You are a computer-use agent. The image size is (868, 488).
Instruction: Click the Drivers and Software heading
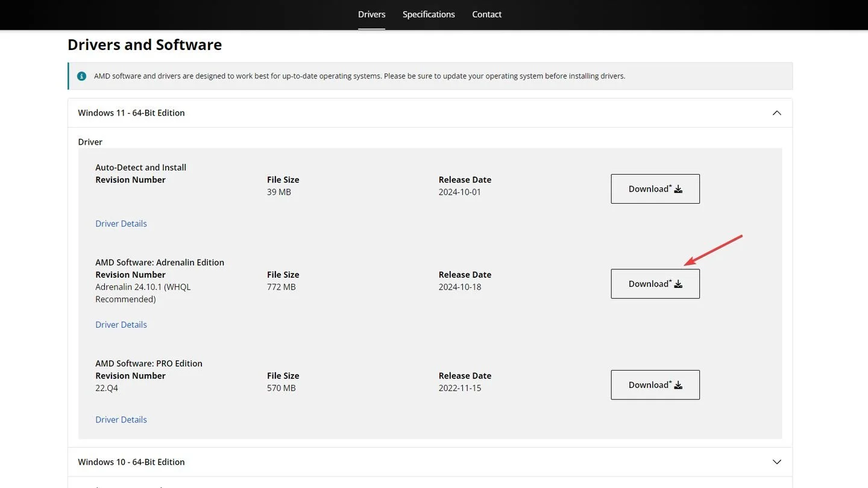click(145, 45)
